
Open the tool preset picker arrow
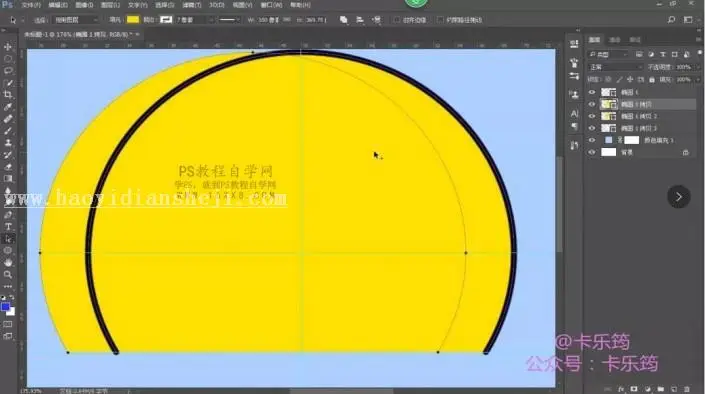click(22, 20)
